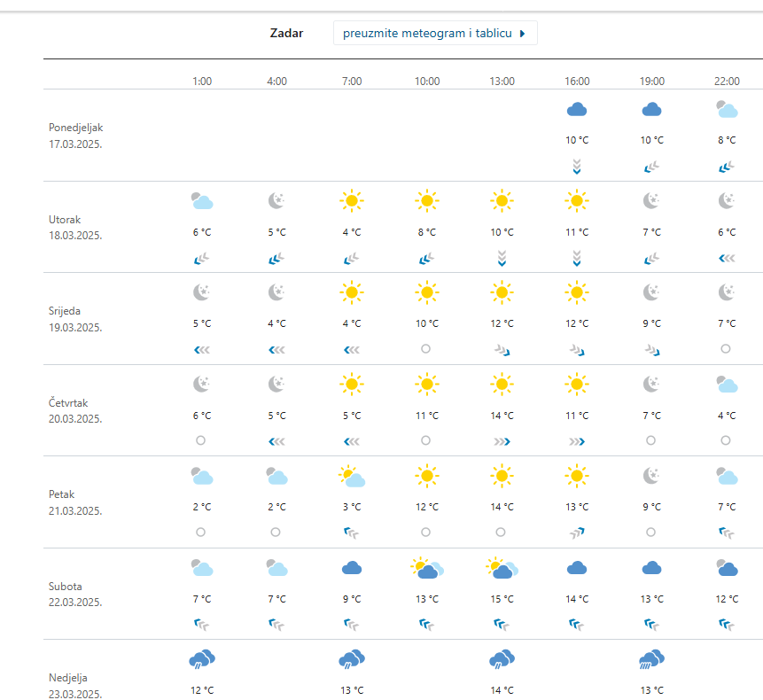Click Thursday 22:00 partly cloudy night icon
Image resolution: width=763 pixels, height=700 pixels.
point(727,385)
